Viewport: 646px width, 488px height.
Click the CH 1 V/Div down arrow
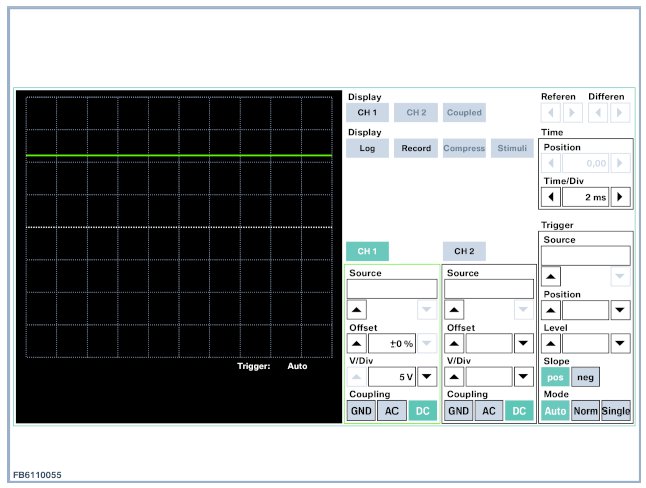click(x=427, y=377)
